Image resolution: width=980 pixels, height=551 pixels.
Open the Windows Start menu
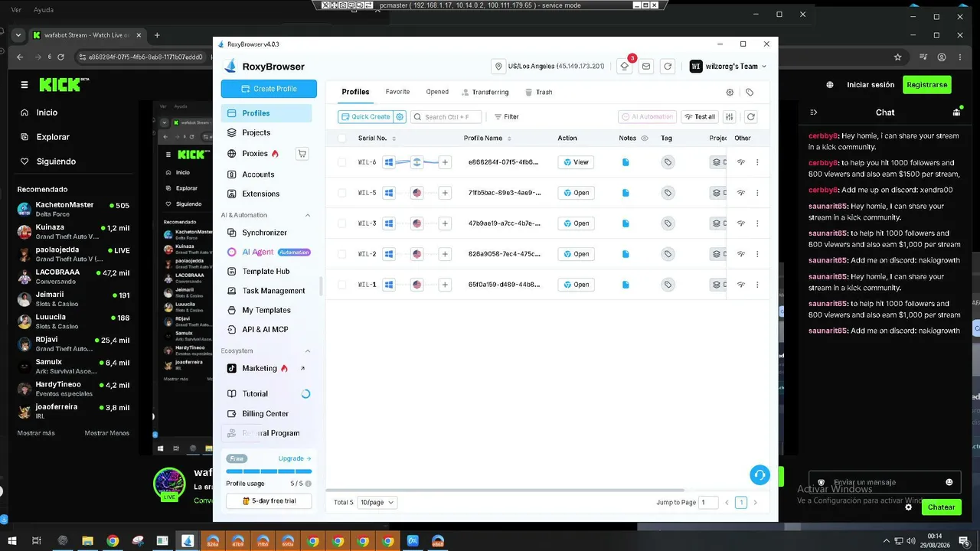click(11, 541)
